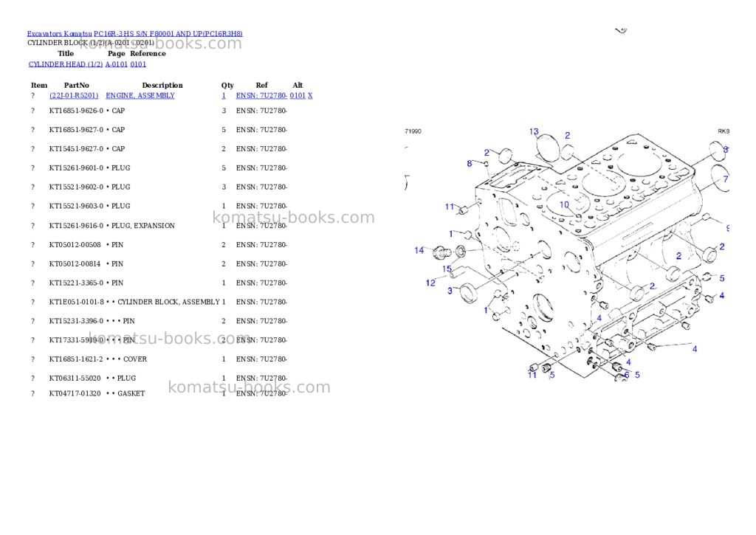Screen dimensions: 756x535
Task: Click the Alt column header
Action: pyautogui.click(x=298, y=86)
